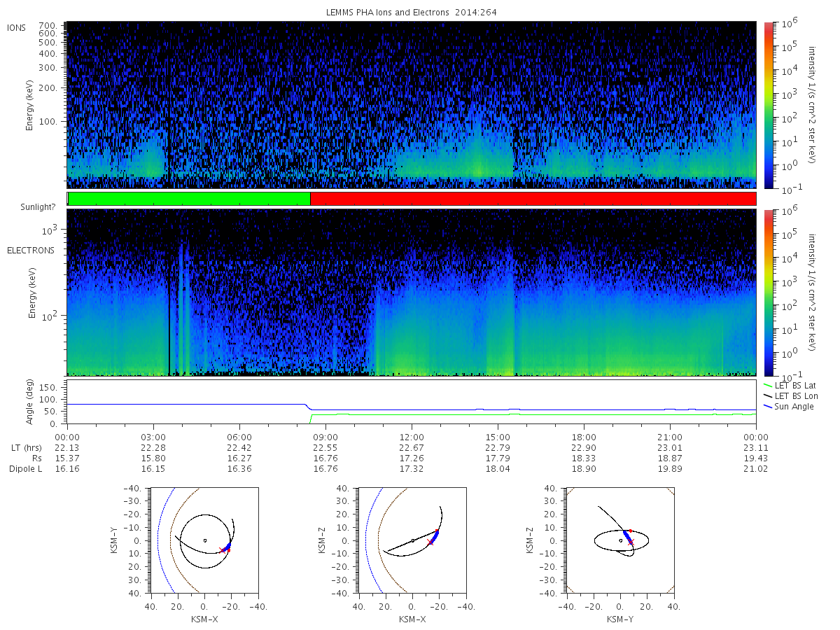
Task: Click the KSM-Z versus KSM-X orbit plot
Action: point(412,540)
